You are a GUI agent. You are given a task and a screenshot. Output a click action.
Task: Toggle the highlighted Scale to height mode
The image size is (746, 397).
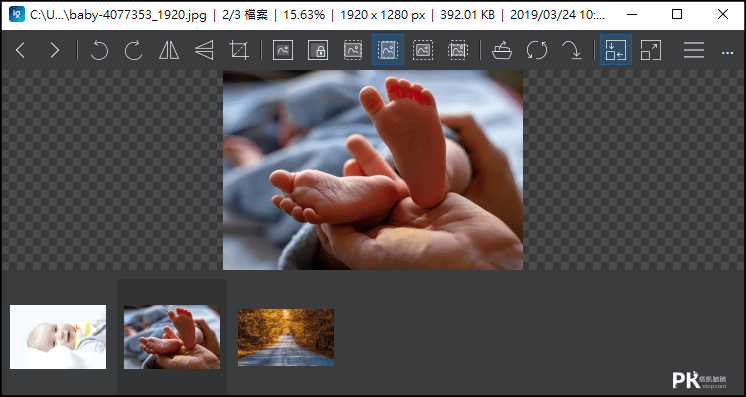[x=388, y=50]
